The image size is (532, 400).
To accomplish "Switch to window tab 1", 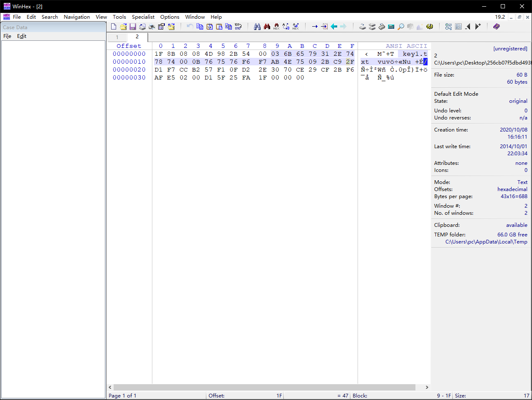I will click(117, 37).
